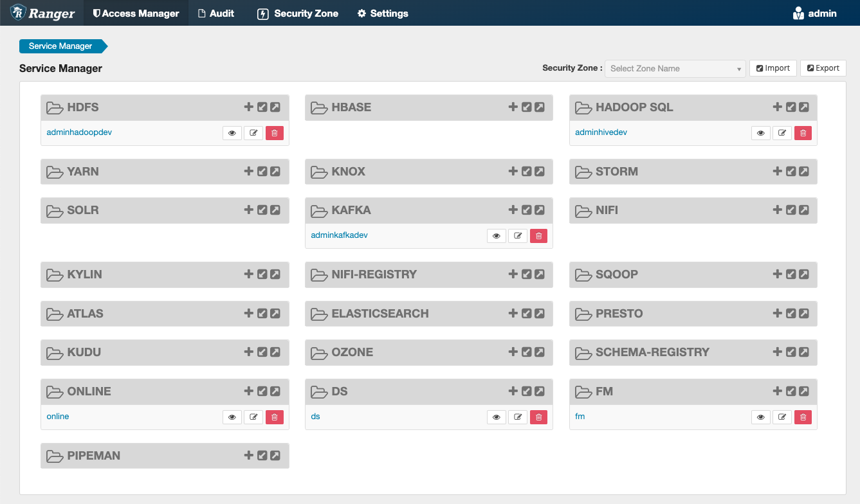Open the admin user menu
Screen dimensions: 860x504
pyautogui.click(x=815, y=13)
